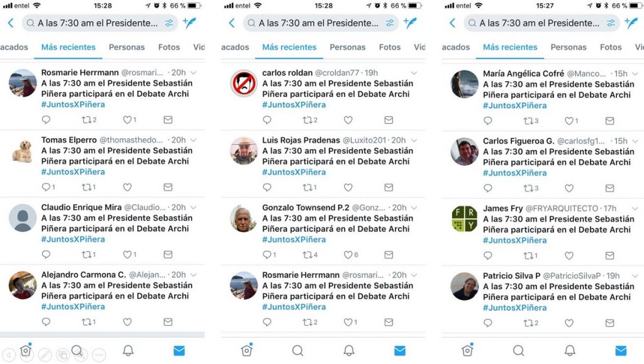644x364 pixels.
Task: Open notifications bell in middle screen
Action: point(348,350)
